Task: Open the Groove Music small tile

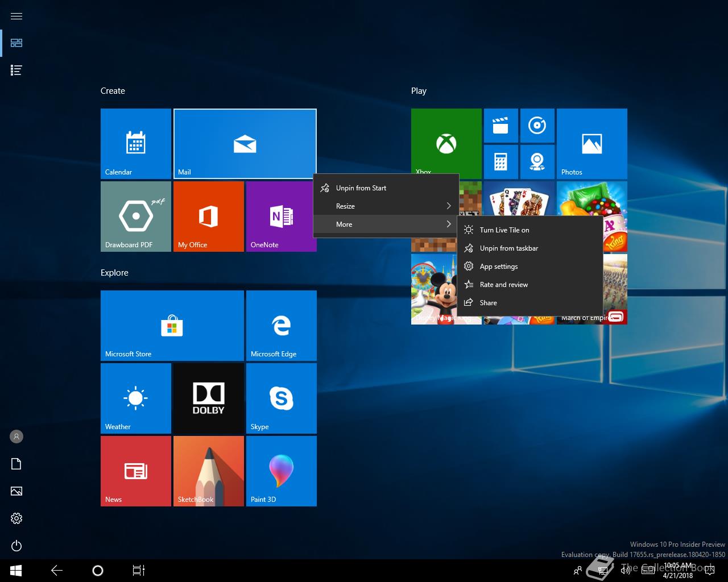Action: tap(537, 126)
